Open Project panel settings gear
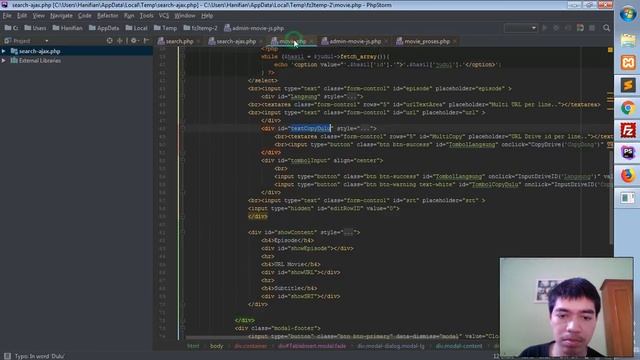640x360 pixels. coord(133,41)
